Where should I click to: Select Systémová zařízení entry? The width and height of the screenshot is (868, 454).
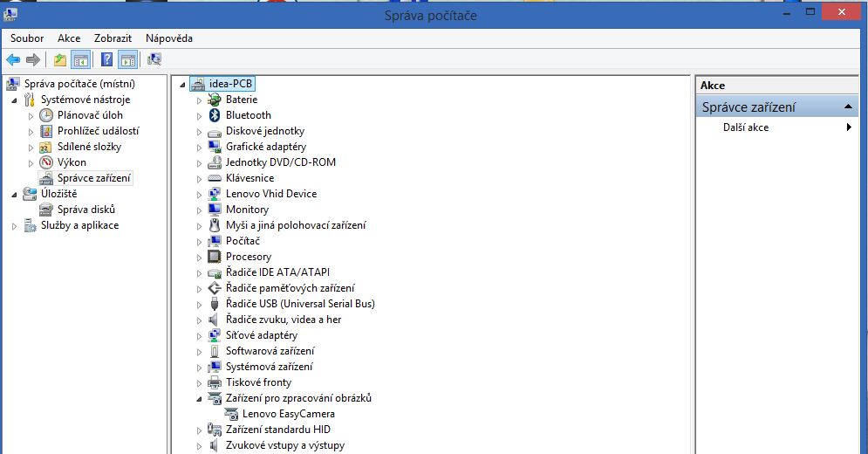pyautogui.click(x=269, y=367)
